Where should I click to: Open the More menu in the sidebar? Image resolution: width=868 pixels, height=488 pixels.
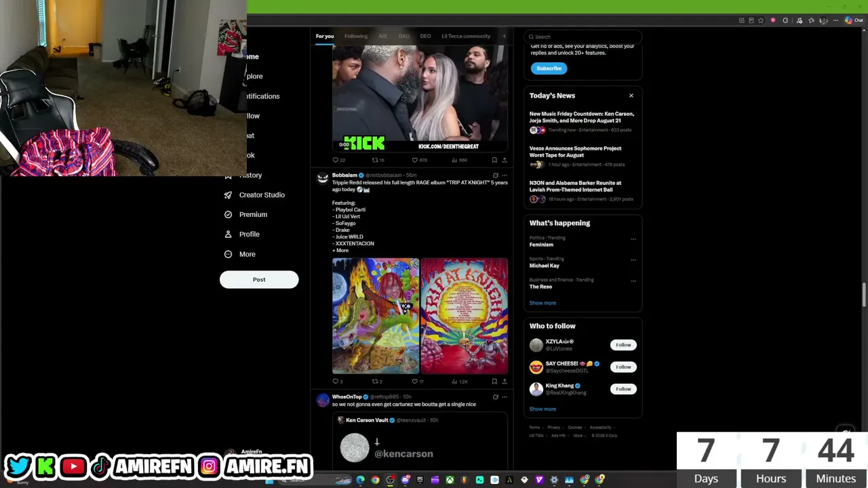click(240, 254)
